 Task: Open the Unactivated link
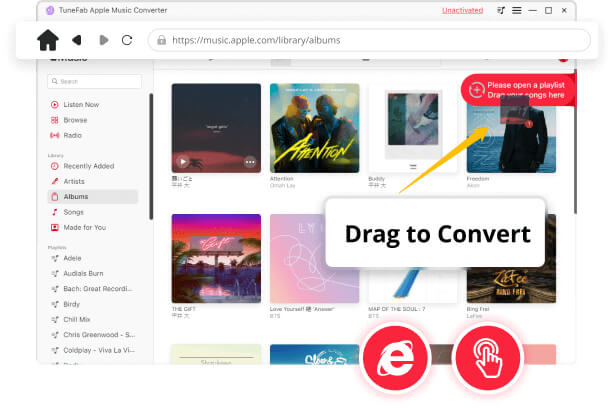click(462, 11)
